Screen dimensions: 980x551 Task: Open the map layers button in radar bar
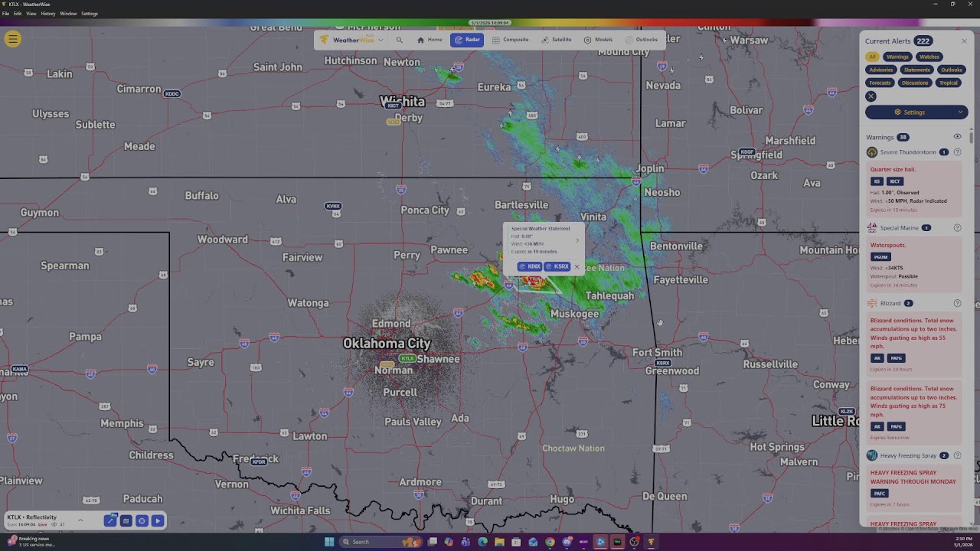[126, 521]
